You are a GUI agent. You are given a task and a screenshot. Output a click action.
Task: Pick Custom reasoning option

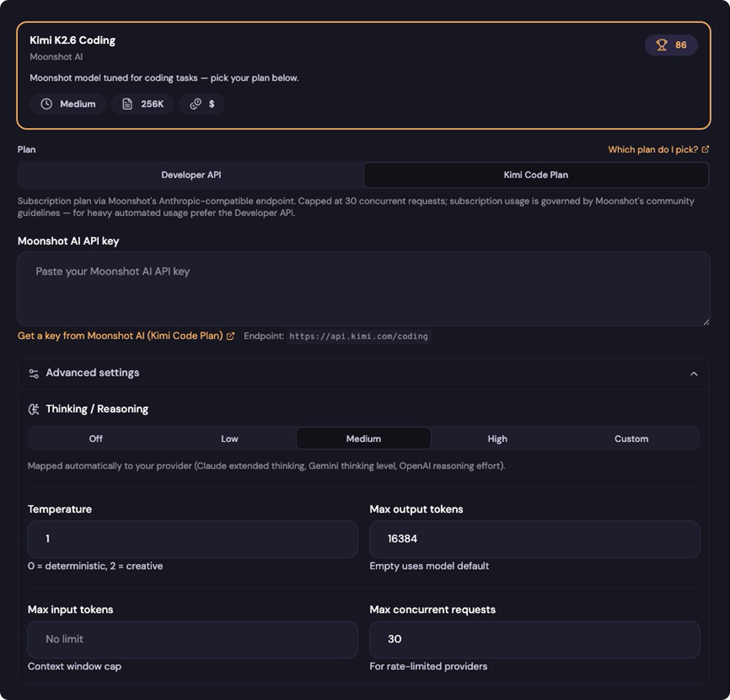pyautogui.click(x=631, y=438)
